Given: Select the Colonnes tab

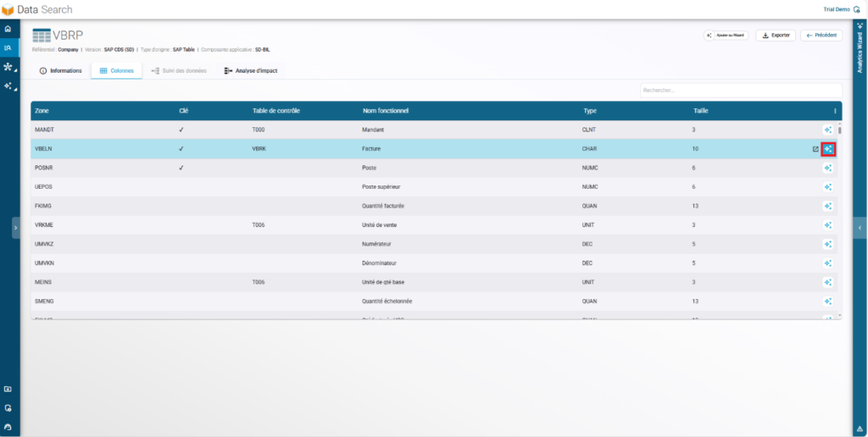Looking at the screenshot, I should click(x=116, y=70).
